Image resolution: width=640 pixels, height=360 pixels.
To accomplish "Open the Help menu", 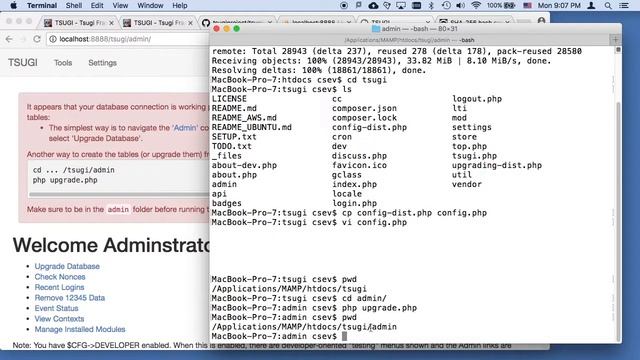I will [x=180, y=5].
